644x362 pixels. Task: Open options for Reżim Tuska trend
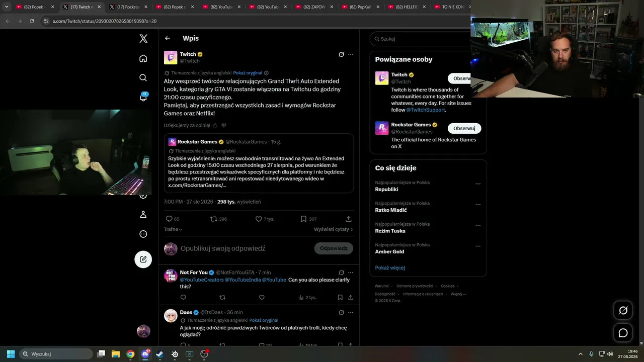[x=478, y=225]
